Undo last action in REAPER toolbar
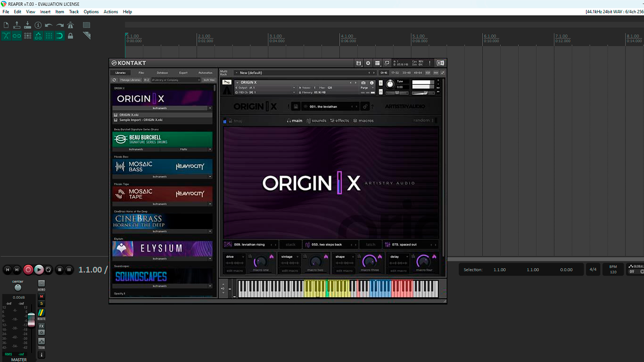The width and height of the screenshot is (644, 362). pos(49,25)
